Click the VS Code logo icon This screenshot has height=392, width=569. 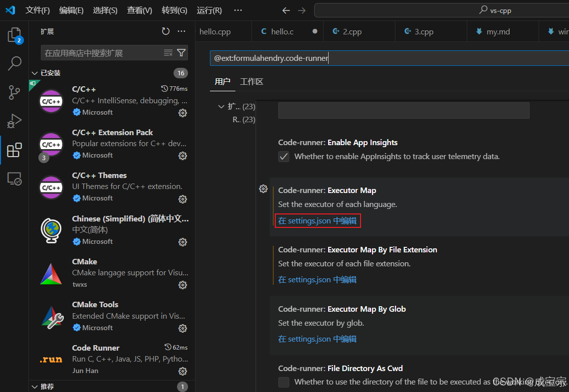click(10, 10)
